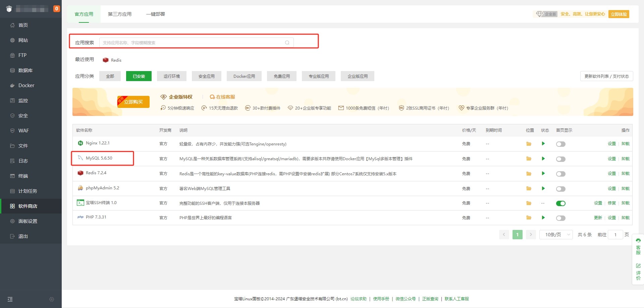Click the 立即购买 banner button
Image resolution: width=644 pixels, height=308 pixels.
[133, 102]
